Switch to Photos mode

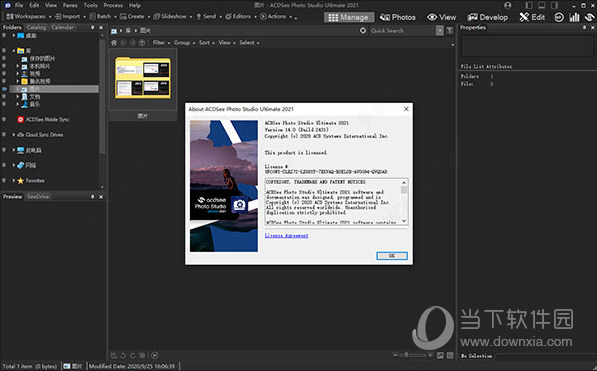tap(398, 17)
